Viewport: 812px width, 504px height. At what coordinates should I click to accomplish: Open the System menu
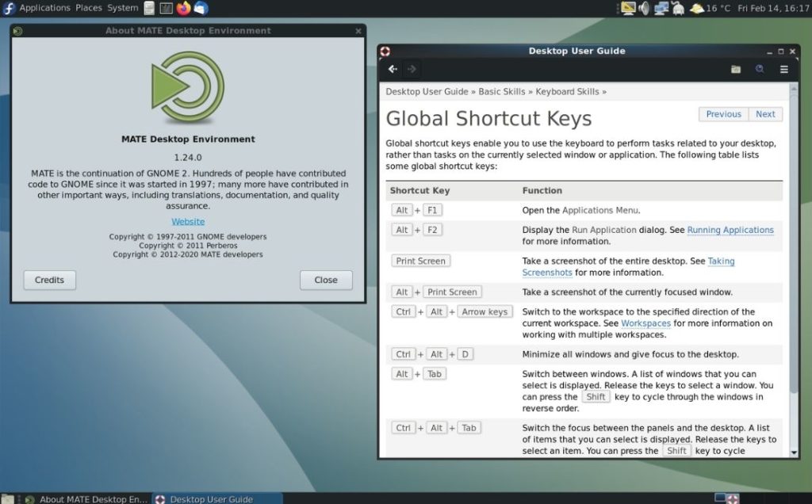click(x=121, y=8)
